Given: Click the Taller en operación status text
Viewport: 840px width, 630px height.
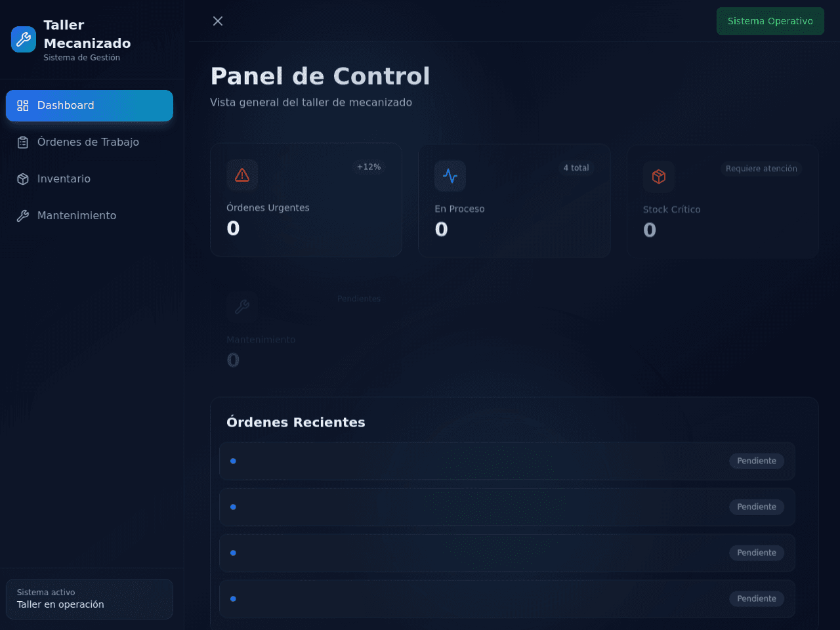Looking at the screenshot, I should coord(60,604).
